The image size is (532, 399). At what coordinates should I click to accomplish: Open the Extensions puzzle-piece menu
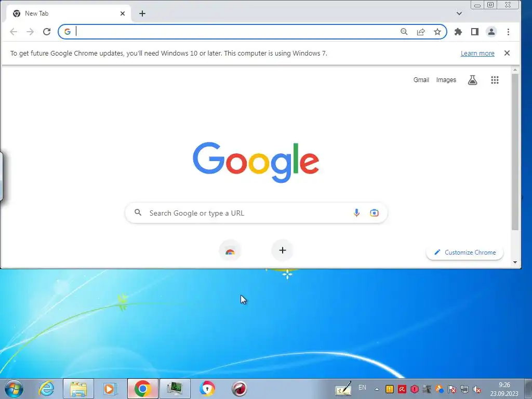coord(458,32)
